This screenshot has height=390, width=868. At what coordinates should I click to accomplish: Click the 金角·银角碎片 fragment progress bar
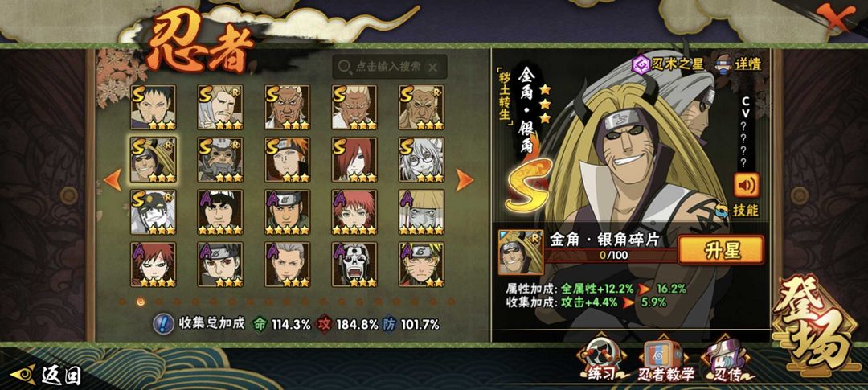point(612,256)
